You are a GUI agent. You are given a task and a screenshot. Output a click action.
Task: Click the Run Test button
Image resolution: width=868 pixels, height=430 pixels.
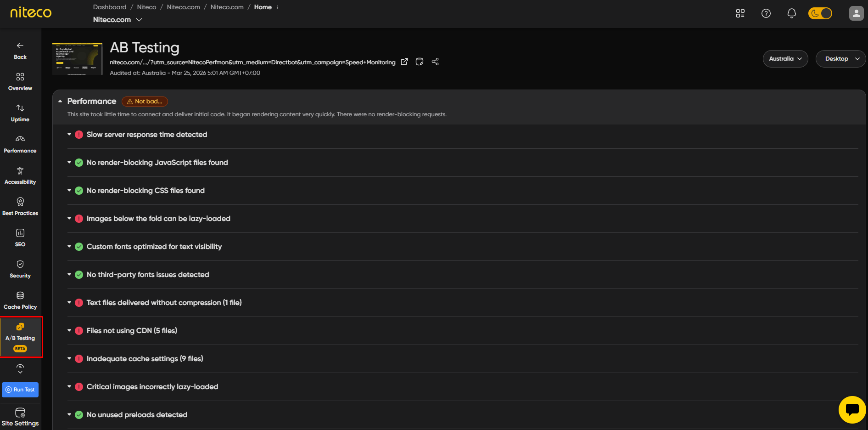(x=20, y=390)
